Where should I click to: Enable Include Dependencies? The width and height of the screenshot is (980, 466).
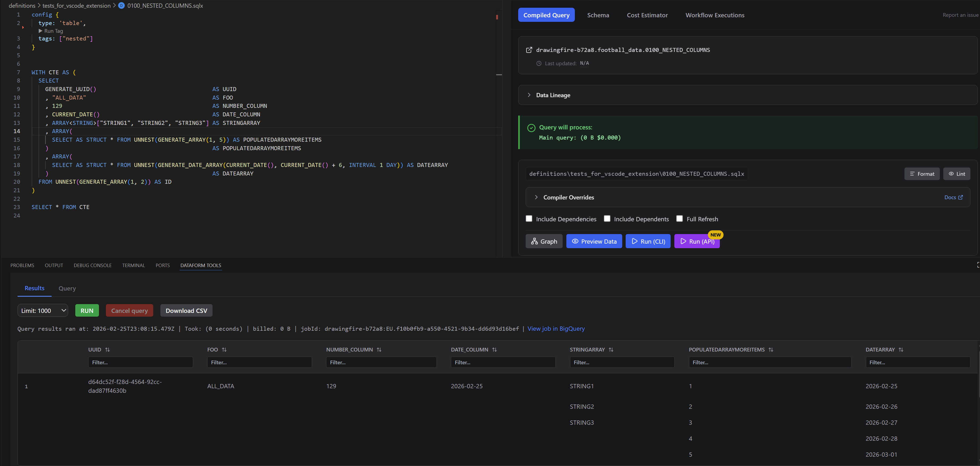(x=529, y=219)
